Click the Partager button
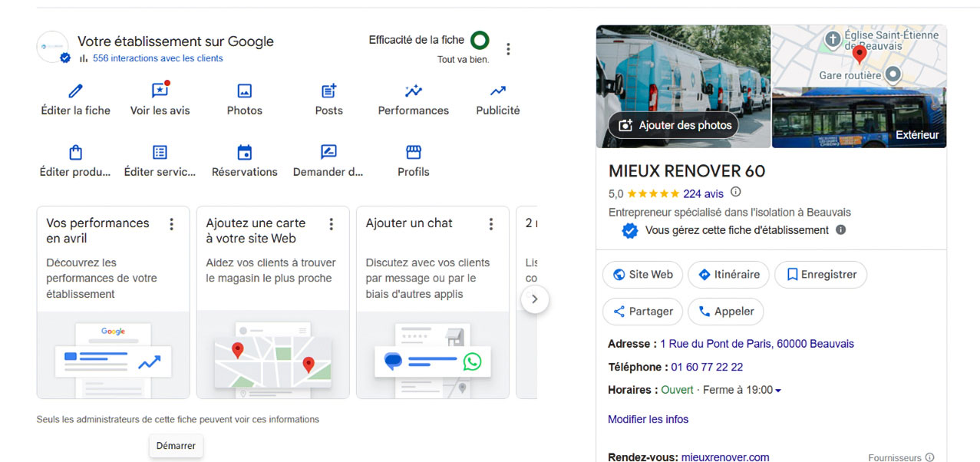This screenshot has height=462, width=980. pos(642,312)
